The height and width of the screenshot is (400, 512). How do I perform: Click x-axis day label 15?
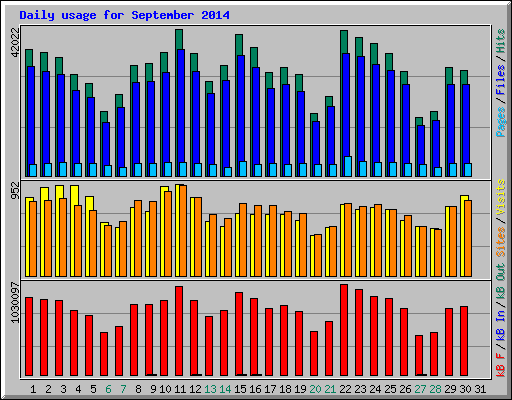[240, 389]
